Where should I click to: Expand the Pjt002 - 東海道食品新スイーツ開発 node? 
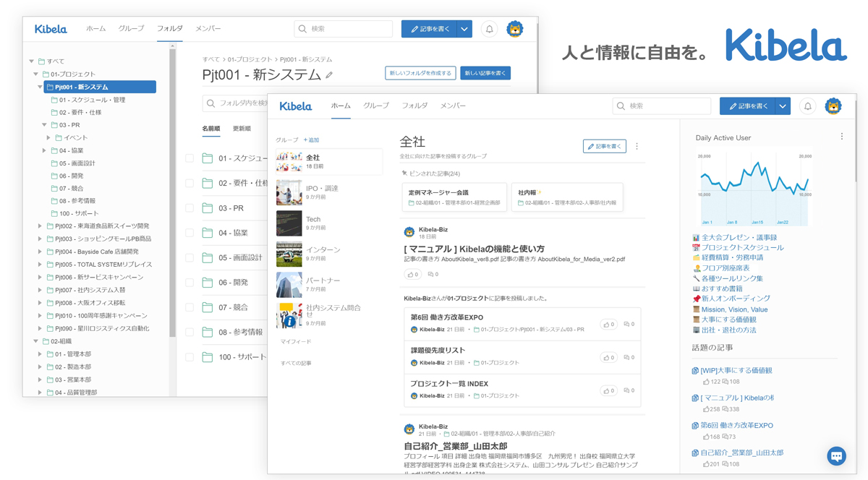(41, 226)
